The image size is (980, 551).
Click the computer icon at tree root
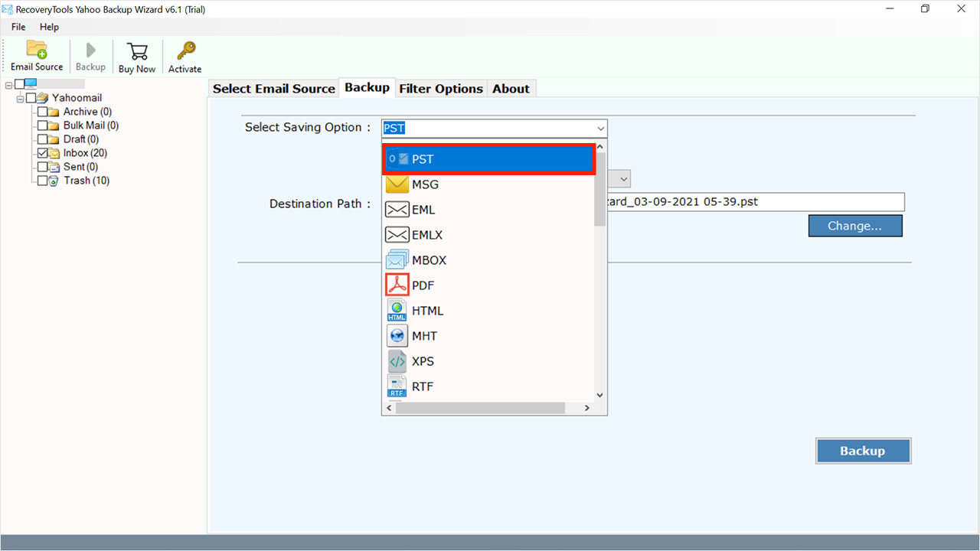pyautogui.click(x=31, y=84)
